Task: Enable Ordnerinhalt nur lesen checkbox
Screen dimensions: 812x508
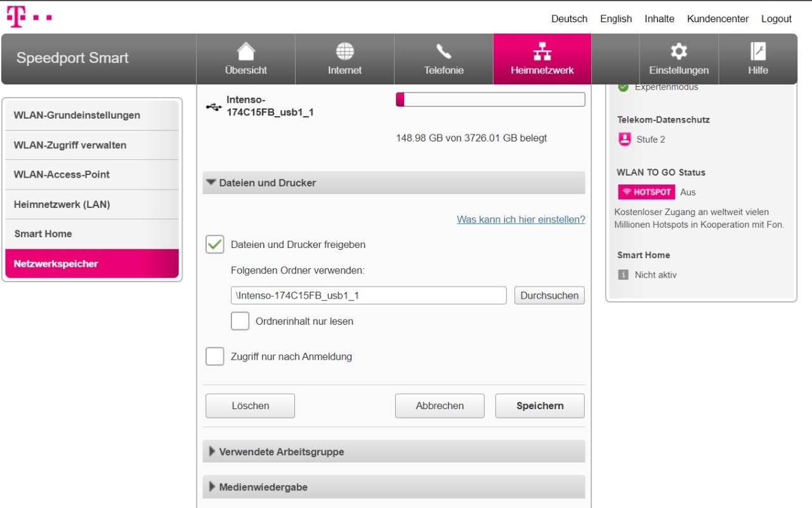Action: pos(240,322)
